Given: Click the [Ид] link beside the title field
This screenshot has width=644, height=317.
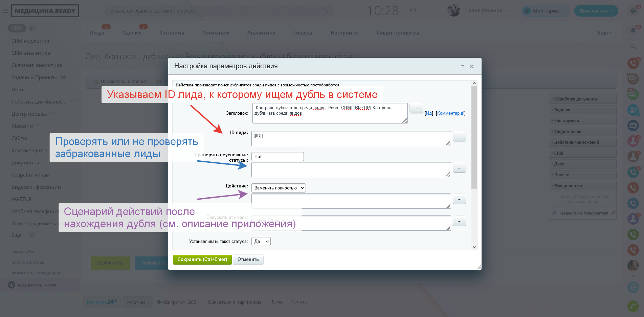Looking at the screenshot, I should [x=429, y=113].
